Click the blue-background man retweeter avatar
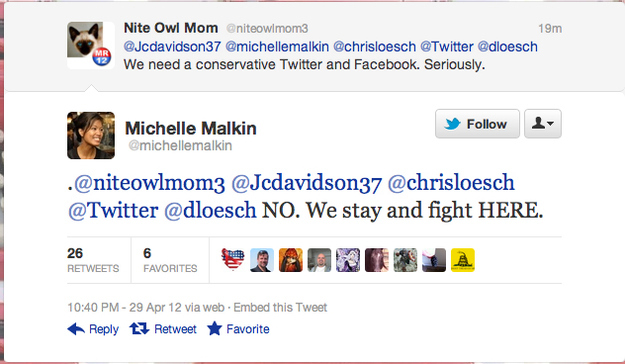 [262, 260]
